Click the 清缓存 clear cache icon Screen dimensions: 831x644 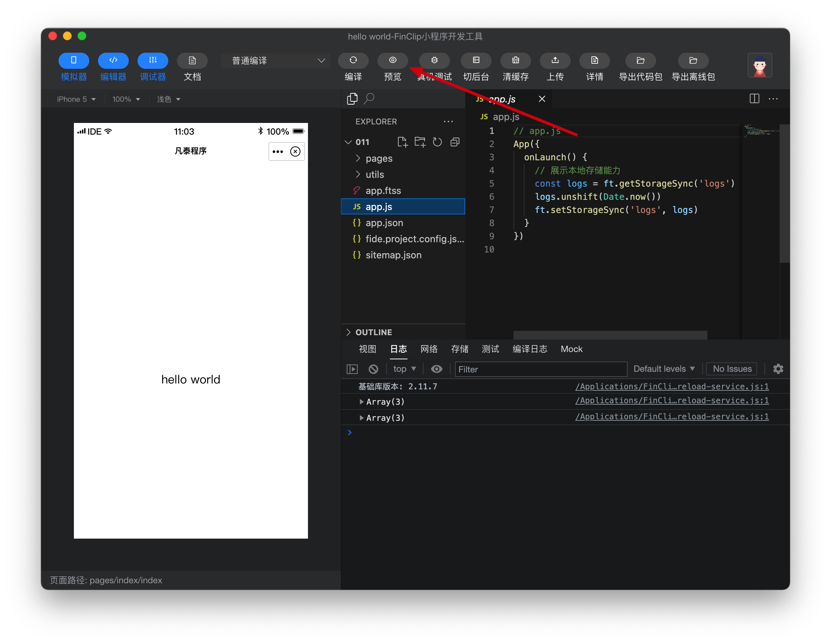tap(515, 60)
